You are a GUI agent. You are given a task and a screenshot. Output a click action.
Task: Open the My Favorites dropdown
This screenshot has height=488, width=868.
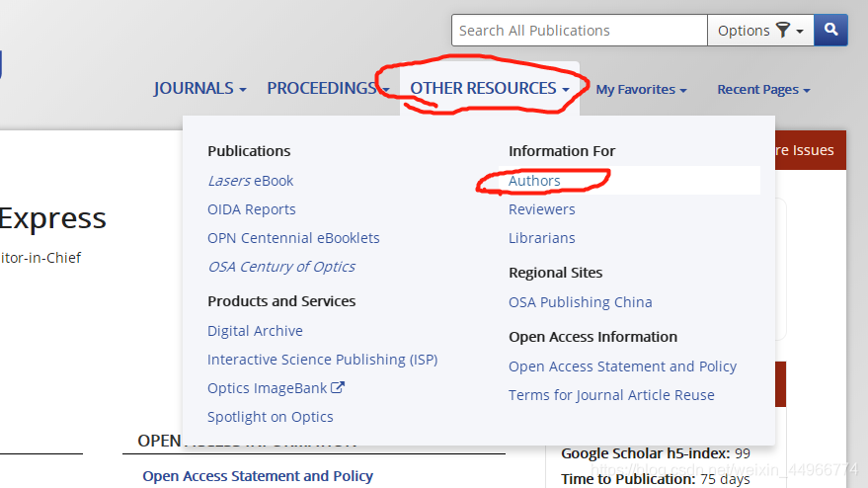point(641,90)
